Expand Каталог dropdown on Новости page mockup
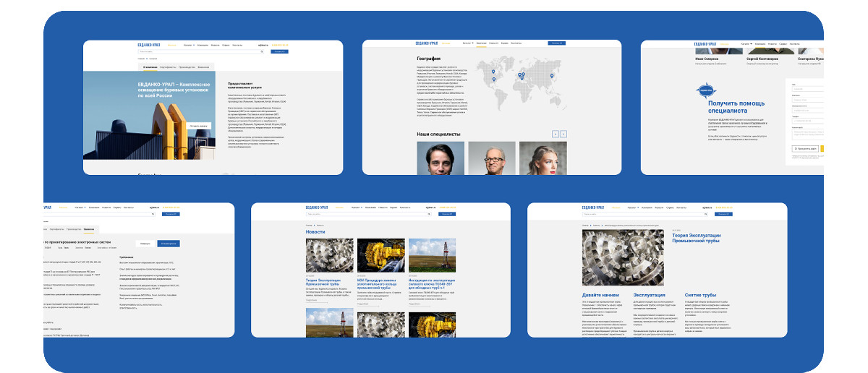This screenshot has height=373, width=868. click(x=357, y=207)
